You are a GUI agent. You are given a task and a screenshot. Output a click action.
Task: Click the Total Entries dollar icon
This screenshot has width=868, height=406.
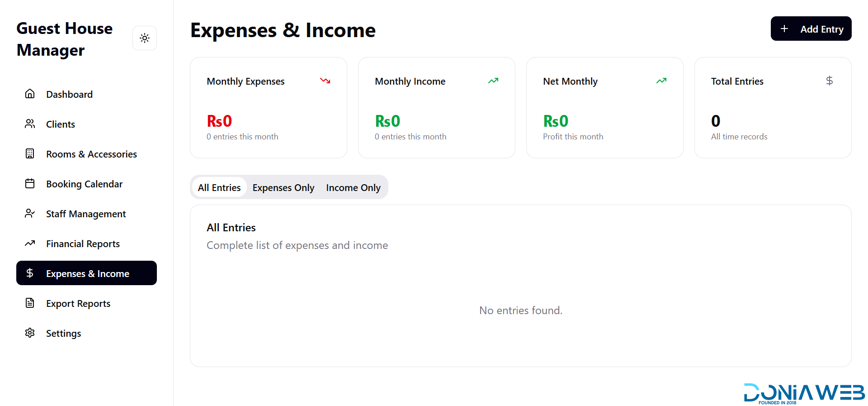829,81
